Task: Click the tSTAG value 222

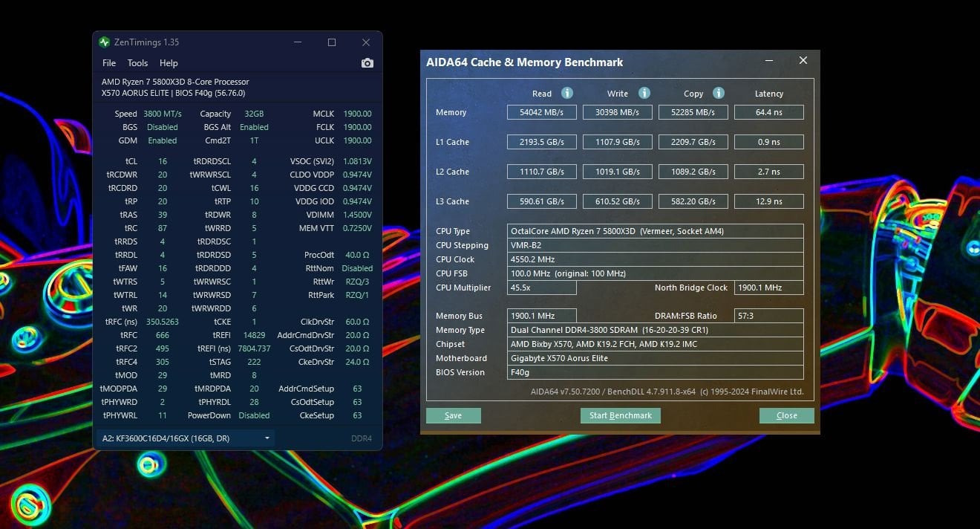Action: click(x=254, y=362)
